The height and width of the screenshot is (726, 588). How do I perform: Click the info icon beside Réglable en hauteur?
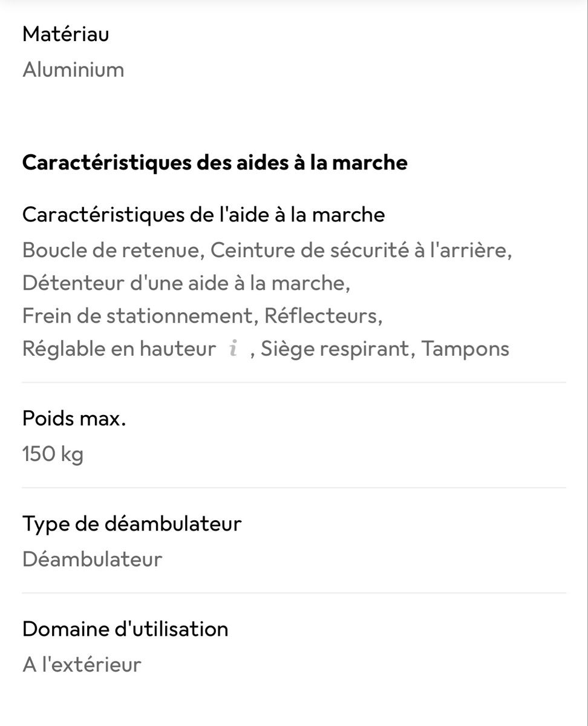pyautogui.click(x=233, y=348)
